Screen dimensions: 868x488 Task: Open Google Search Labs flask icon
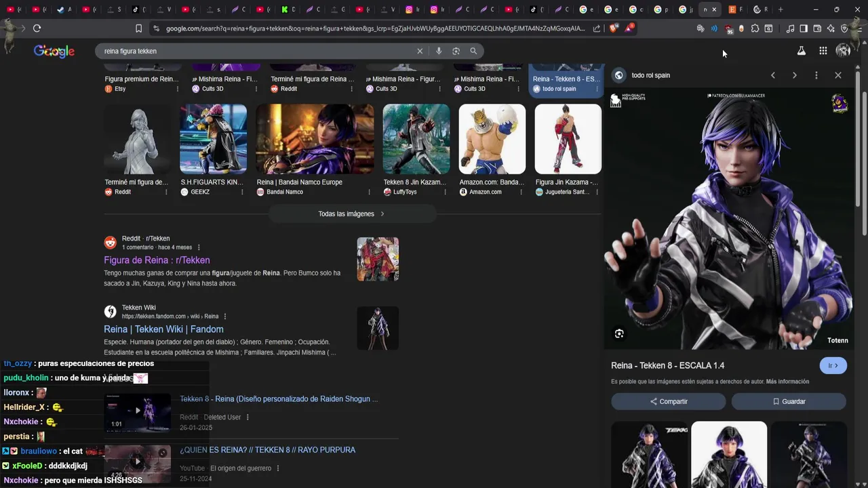[801, 51]
